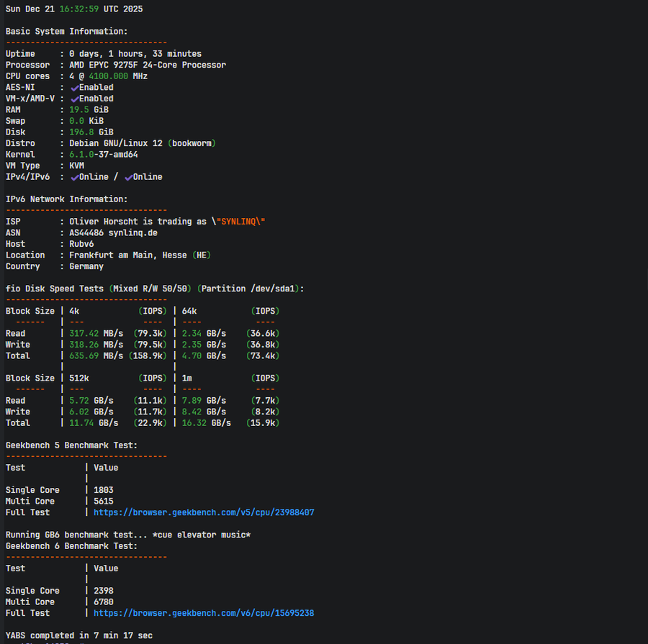The width and height of the screenshot is (648, 644).
Task: Open the Geekbench 6 full test link
Action: tap(204, 613)
